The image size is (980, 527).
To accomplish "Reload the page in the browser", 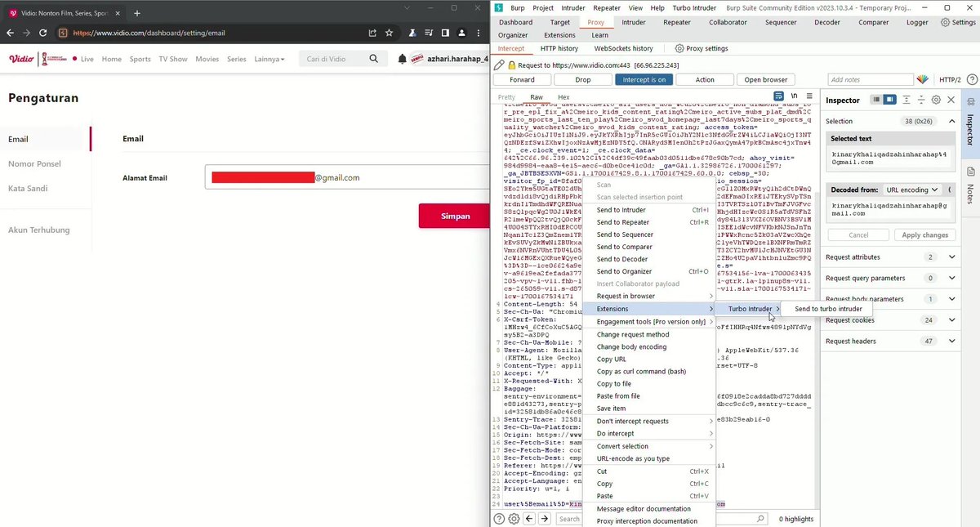I will [x=45, y=33].
